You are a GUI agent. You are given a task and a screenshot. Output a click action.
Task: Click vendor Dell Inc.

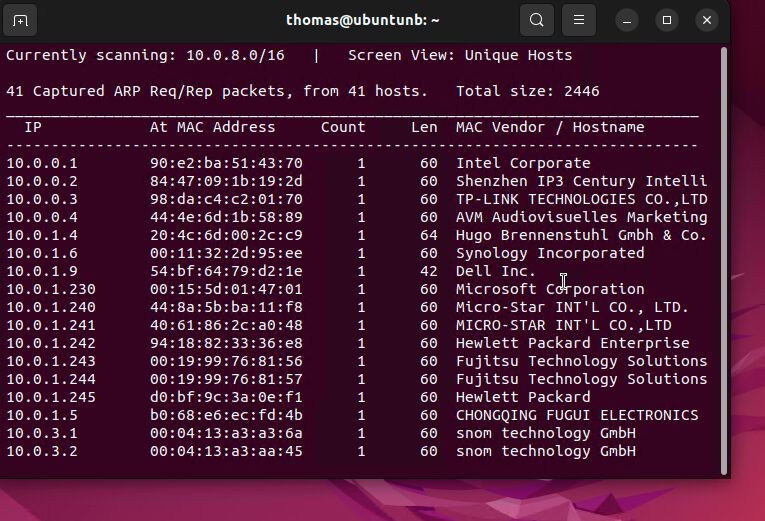click(496, 271)
